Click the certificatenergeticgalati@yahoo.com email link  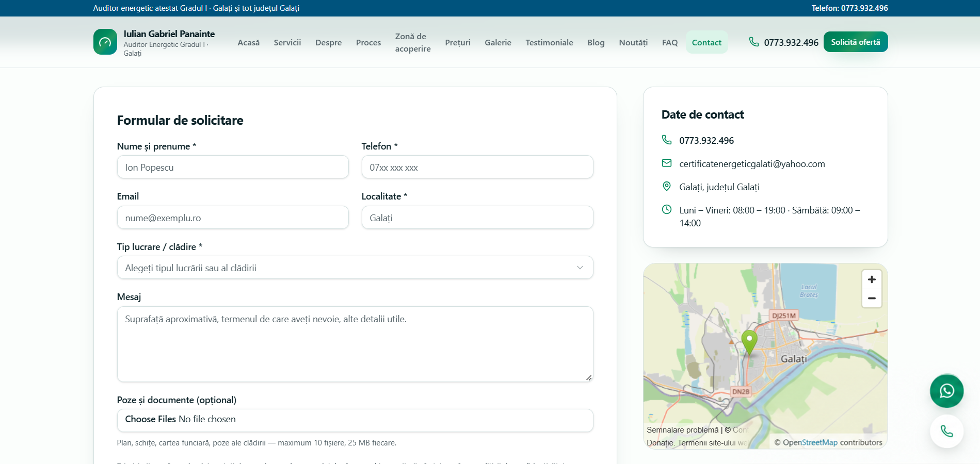coord(752,164)
